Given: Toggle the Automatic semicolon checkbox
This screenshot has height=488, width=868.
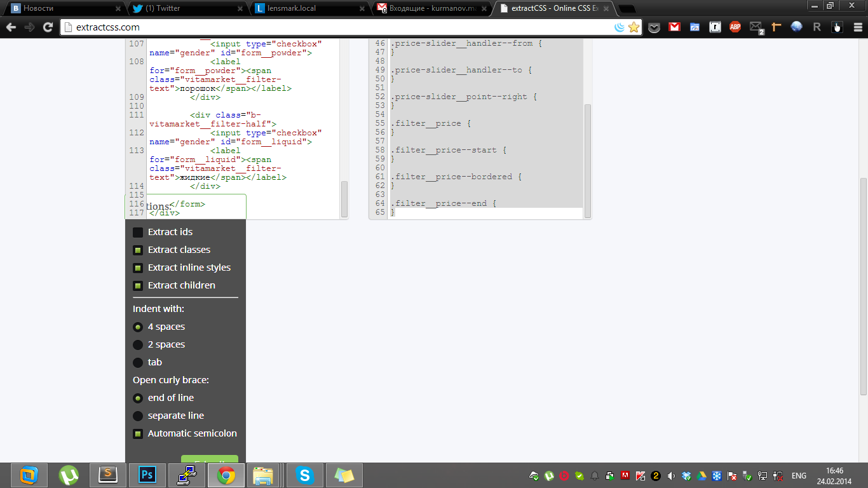Looking at the screenshot, I should [138, 434].
